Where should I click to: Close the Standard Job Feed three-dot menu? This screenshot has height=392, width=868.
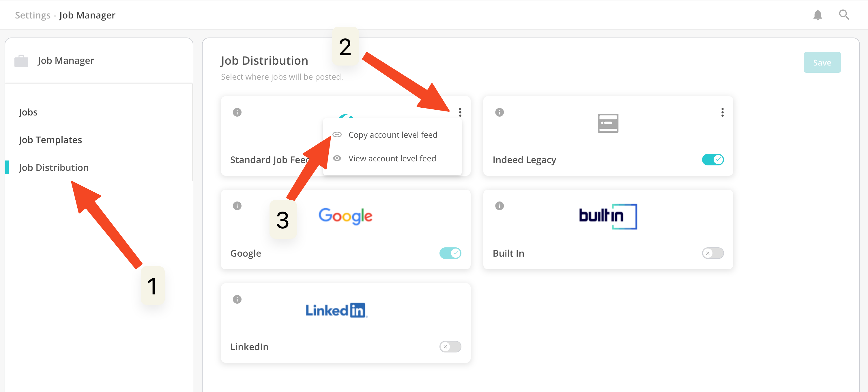460,112
